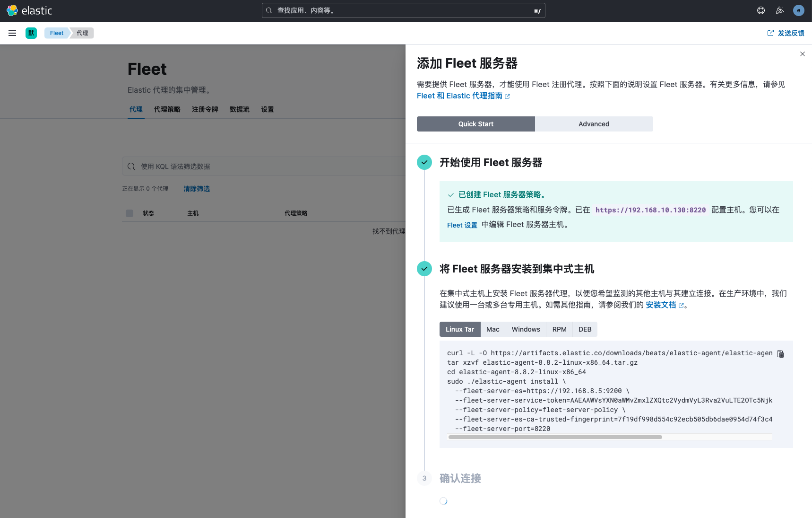812x518 pixels.
Task: Open the 代理策略 tab
Action: point(167,109)
